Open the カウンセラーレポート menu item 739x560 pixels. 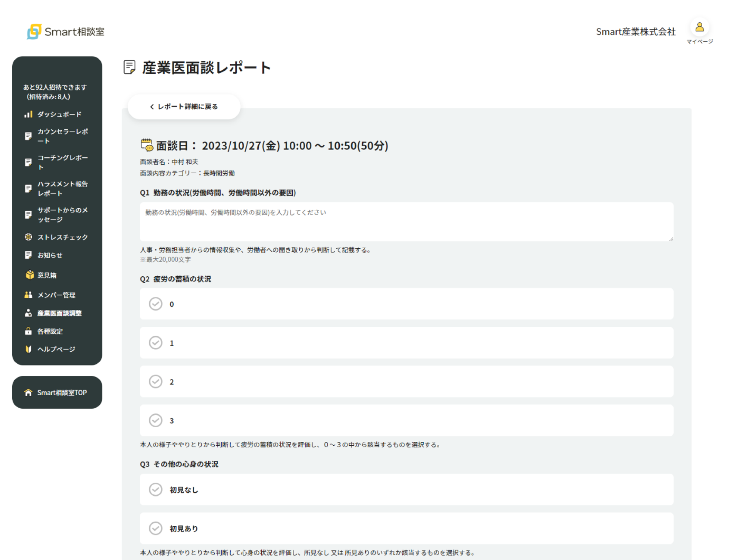tap(62, 136)
